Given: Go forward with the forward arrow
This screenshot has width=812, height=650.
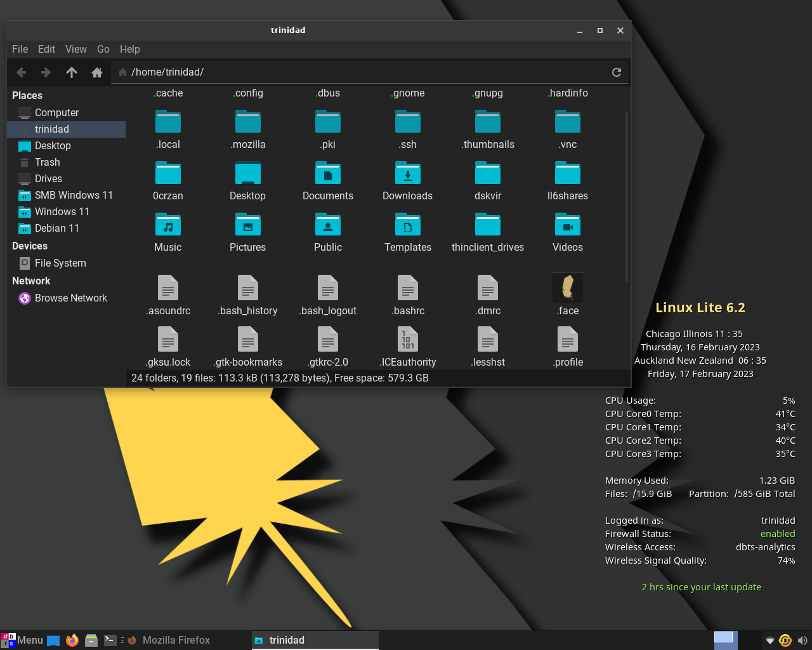Looking at the screenshot, I should [46, 72].
